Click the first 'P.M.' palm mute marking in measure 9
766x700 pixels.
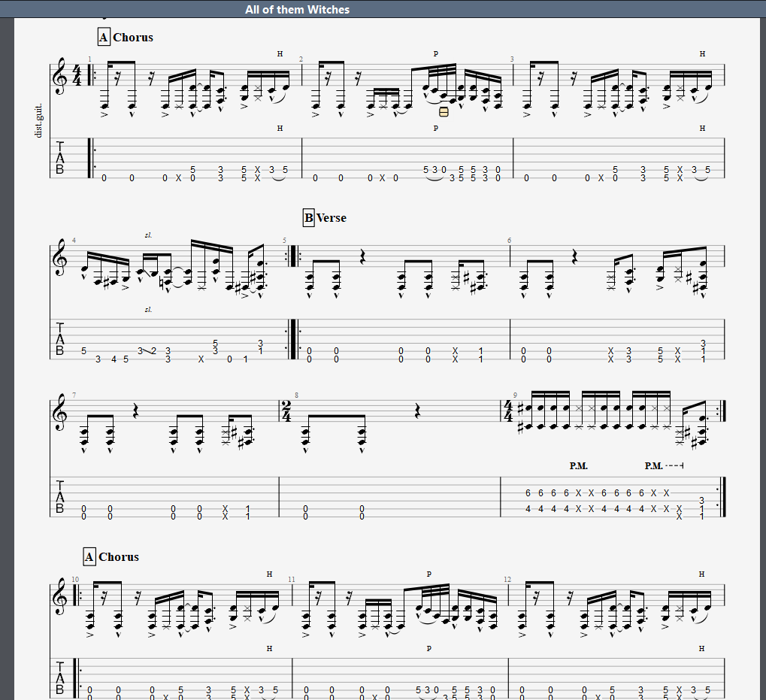click(x=578, y=466)
